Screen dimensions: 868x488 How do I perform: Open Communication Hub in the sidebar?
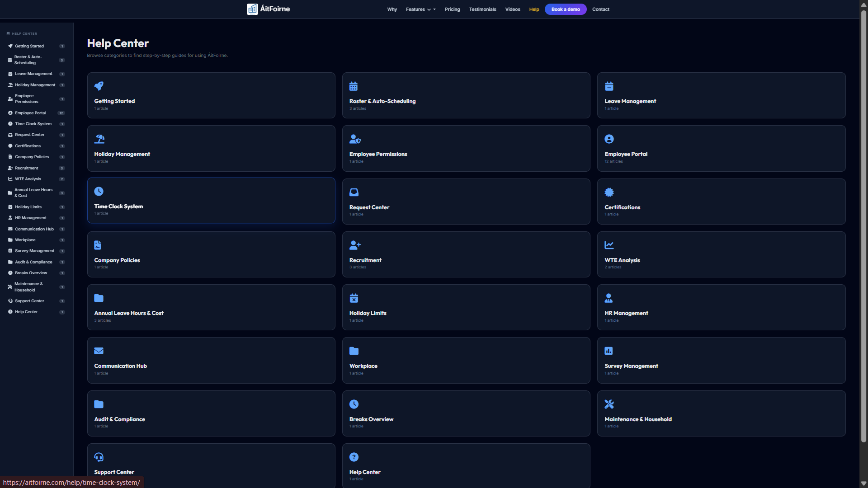37,229
